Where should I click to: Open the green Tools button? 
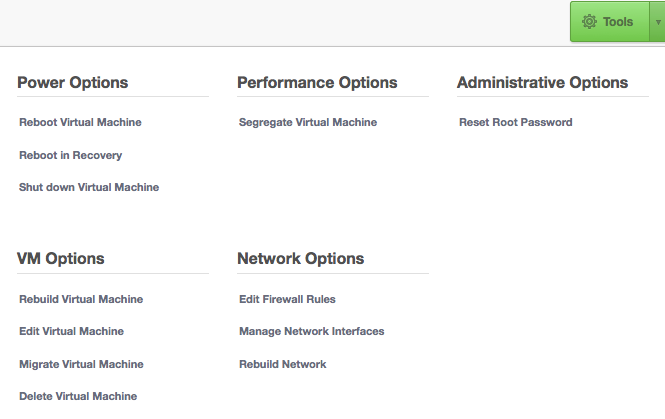point(610,21)
